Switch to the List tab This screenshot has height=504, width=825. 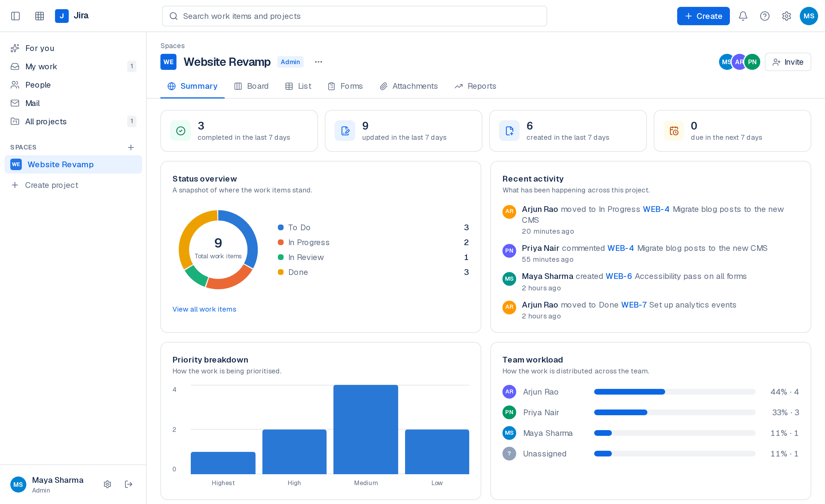click(298, 86)
